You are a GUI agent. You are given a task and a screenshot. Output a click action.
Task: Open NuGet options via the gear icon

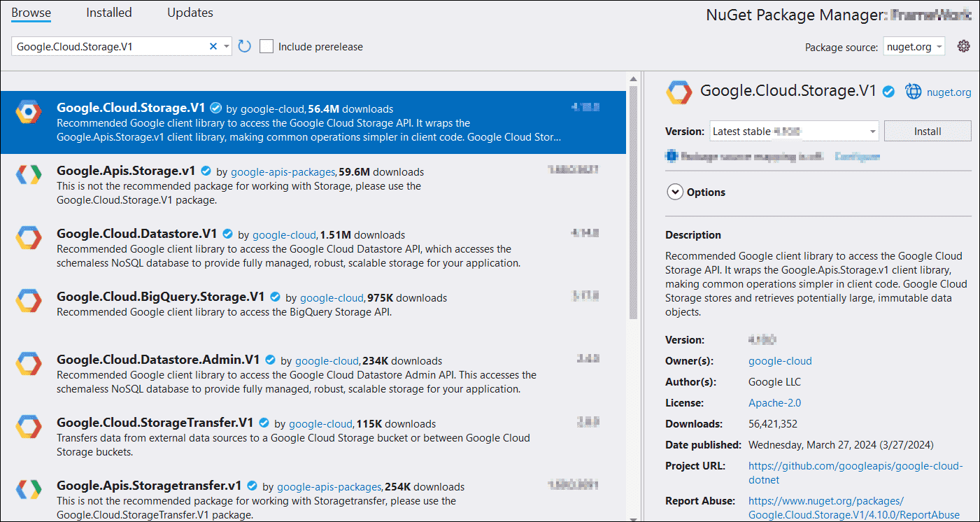pyautogui.click(x=963, y=45)
